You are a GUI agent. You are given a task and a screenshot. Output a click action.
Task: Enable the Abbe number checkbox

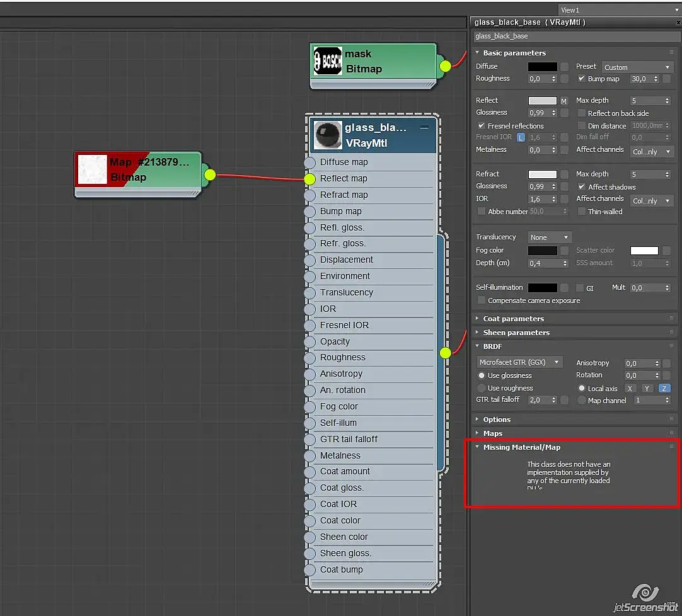(x=481, y=211)
